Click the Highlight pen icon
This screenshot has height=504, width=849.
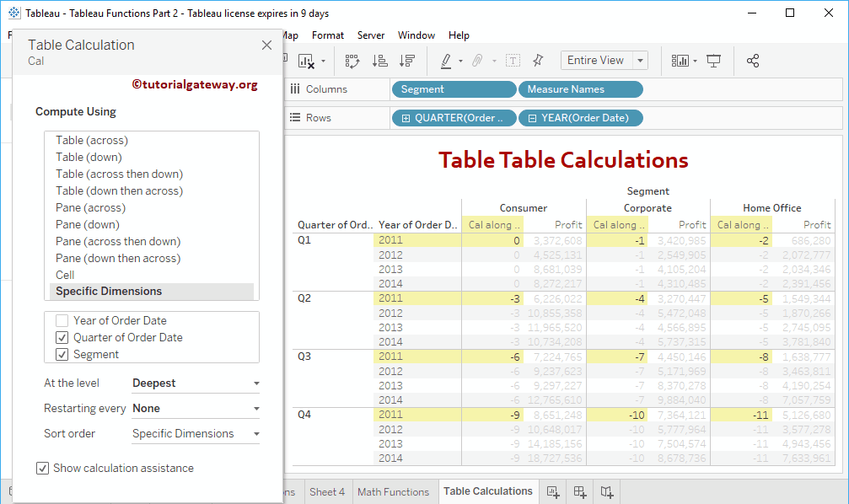446,61
